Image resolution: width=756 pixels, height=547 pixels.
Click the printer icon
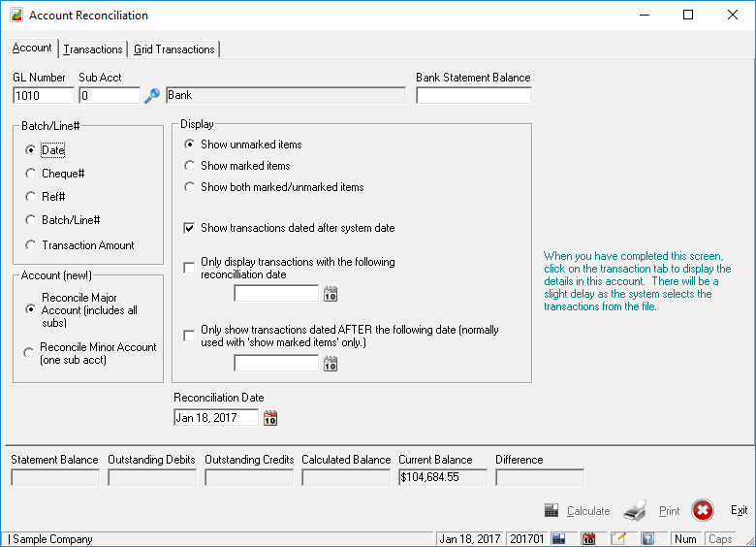(635, 511)
